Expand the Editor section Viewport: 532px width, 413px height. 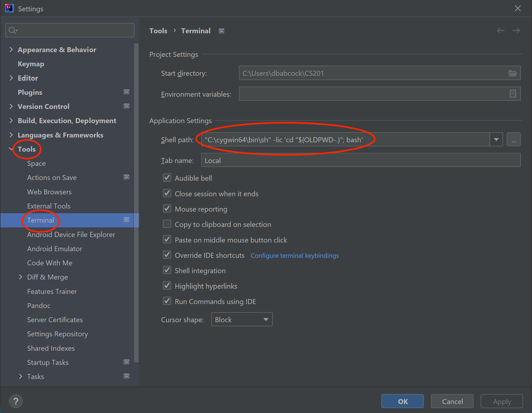[x=11, y=78]
